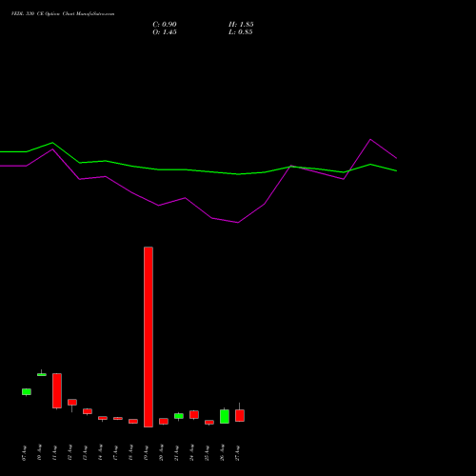This screenshot has height=476, width=476.
Task: Select the small green candle for 10 Aug
Action: pos(42,374)
